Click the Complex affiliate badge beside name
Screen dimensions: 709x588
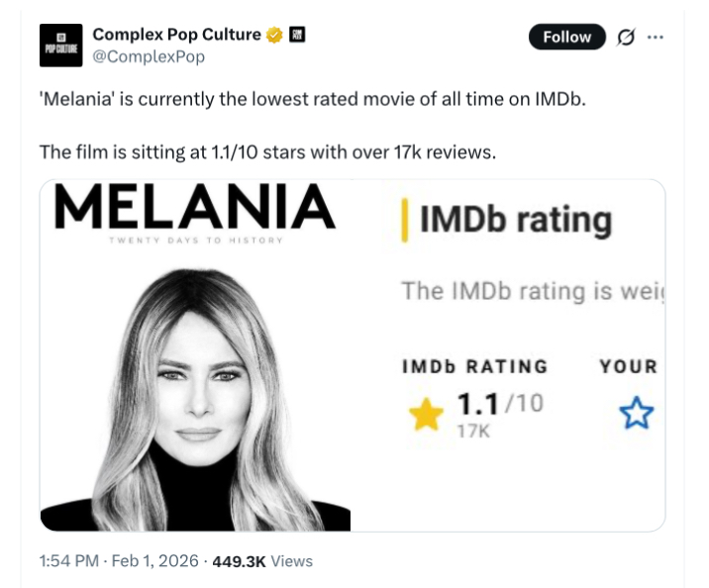297,35
